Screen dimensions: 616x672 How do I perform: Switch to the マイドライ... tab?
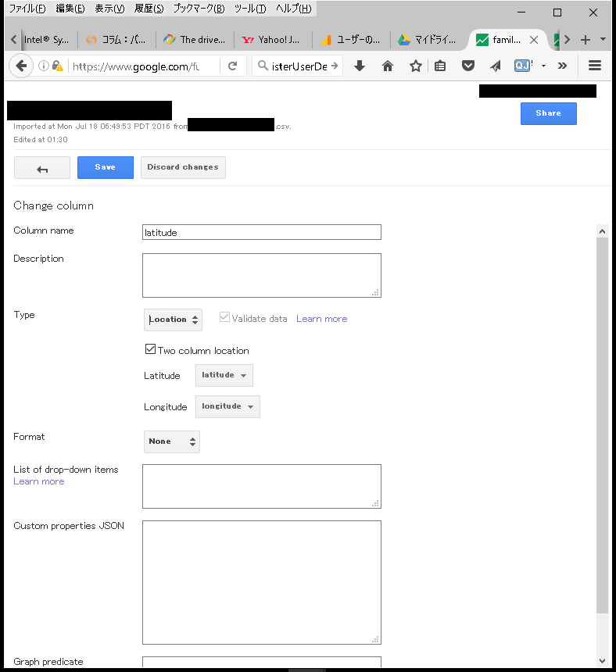coord(429,40)
